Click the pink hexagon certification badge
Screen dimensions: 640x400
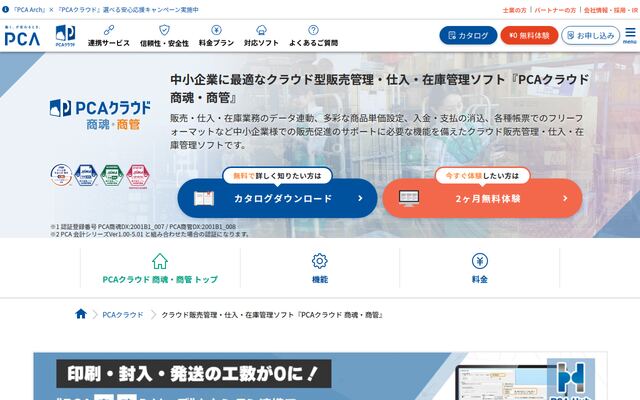pos(138,176)
